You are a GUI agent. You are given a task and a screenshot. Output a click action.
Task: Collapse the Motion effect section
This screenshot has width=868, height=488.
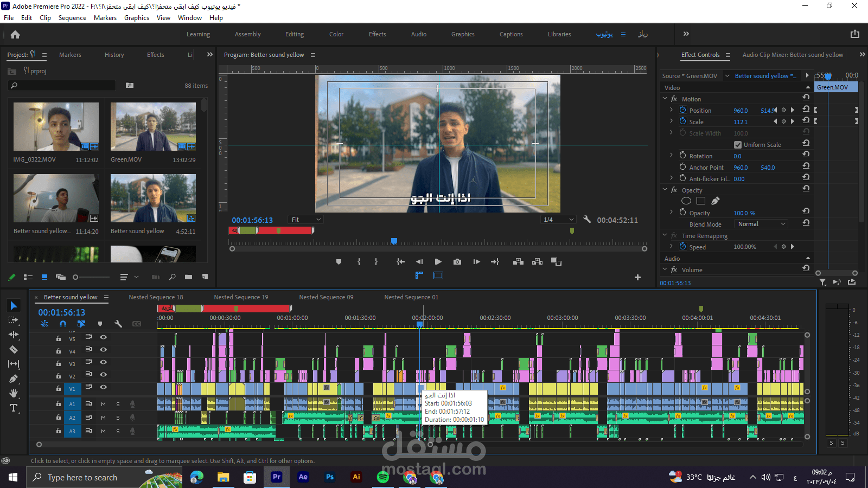coord(665,99)
